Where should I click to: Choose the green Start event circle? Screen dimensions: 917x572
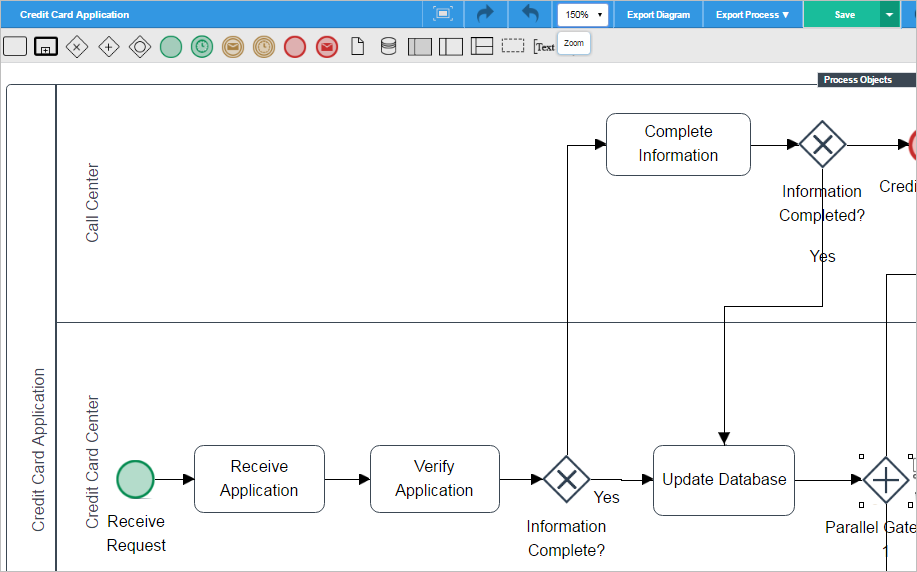click(171, 46)
